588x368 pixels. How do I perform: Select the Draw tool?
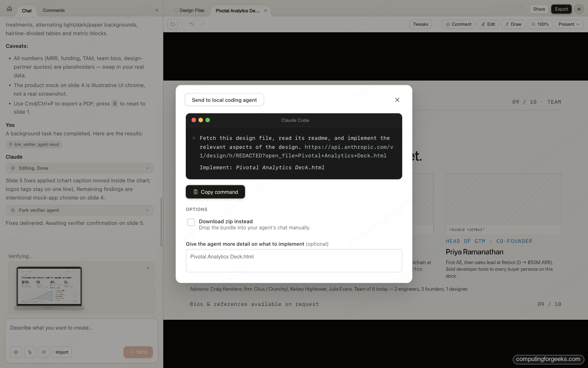513,24
